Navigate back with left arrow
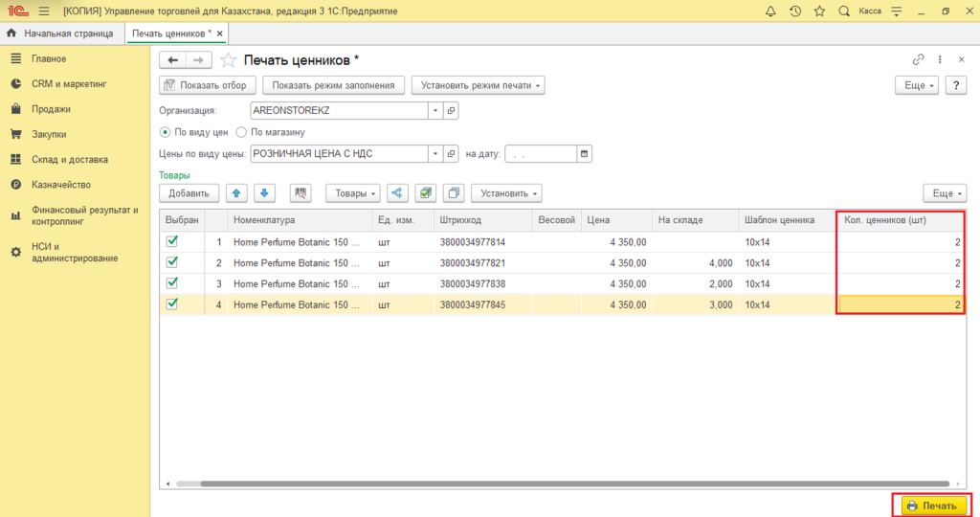The width and height of the screenshot is (980, 517). 172,60
